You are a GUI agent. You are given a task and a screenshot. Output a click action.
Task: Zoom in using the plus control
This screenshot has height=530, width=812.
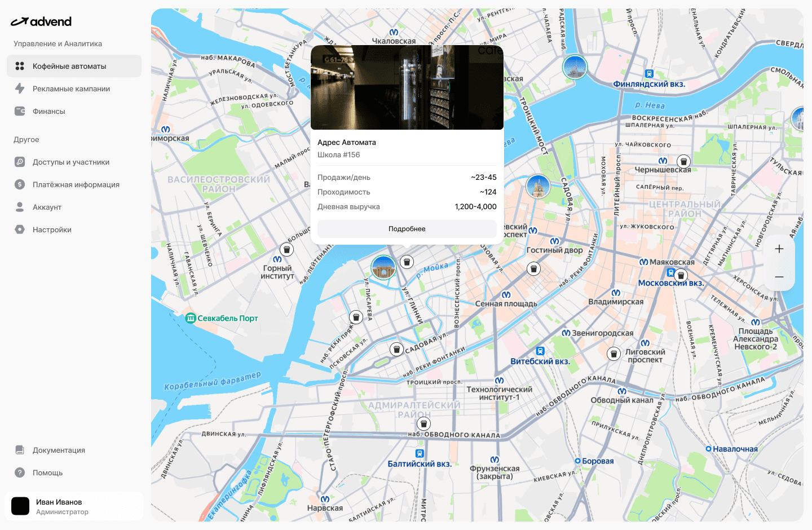779,249
